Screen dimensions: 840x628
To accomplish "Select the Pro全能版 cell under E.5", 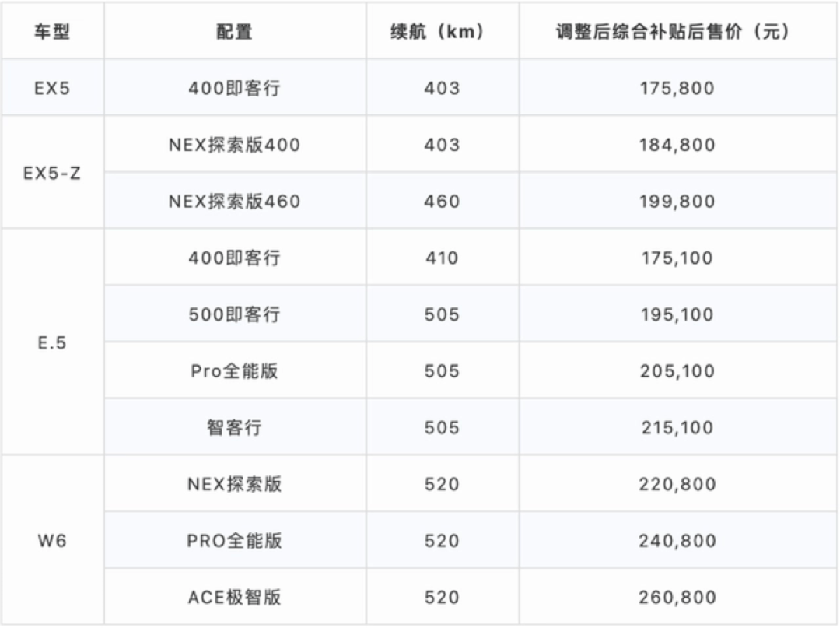I will click(234, 371).
